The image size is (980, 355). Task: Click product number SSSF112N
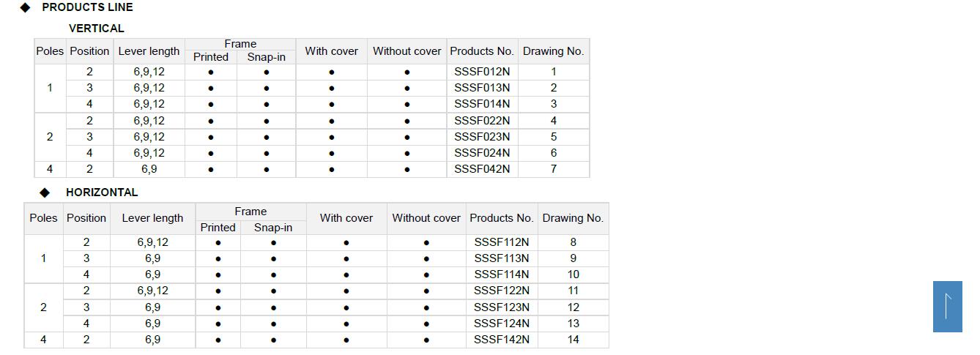pos(502,242)
